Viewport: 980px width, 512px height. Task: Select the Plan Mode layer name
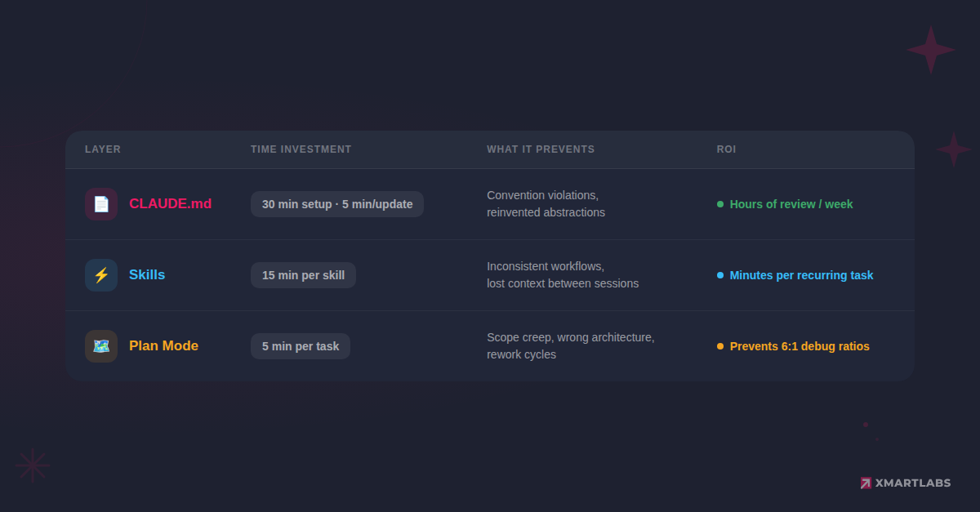pyautogui.click(x=163, y=346)
